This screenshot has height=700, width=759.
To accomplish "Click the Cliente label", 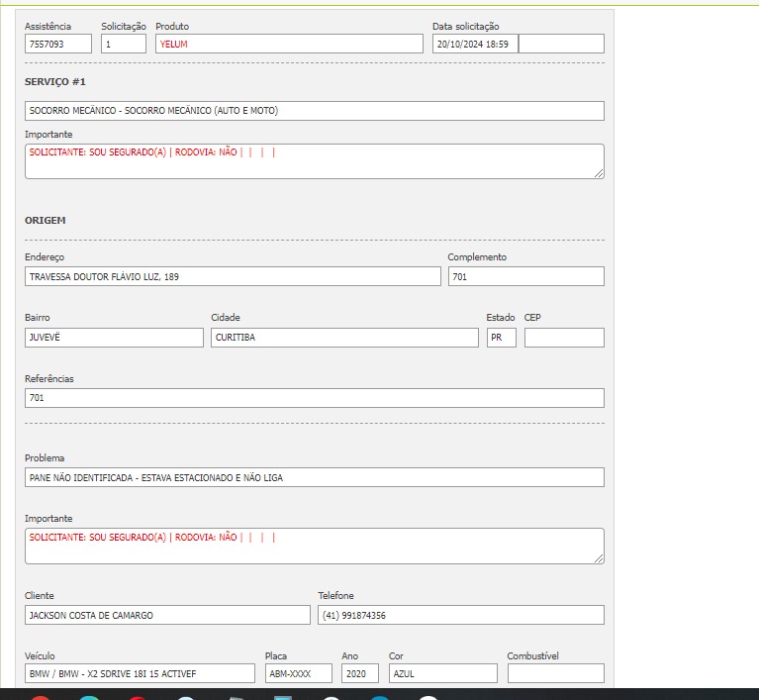I will pyautogui.click(x=40, y=595).
